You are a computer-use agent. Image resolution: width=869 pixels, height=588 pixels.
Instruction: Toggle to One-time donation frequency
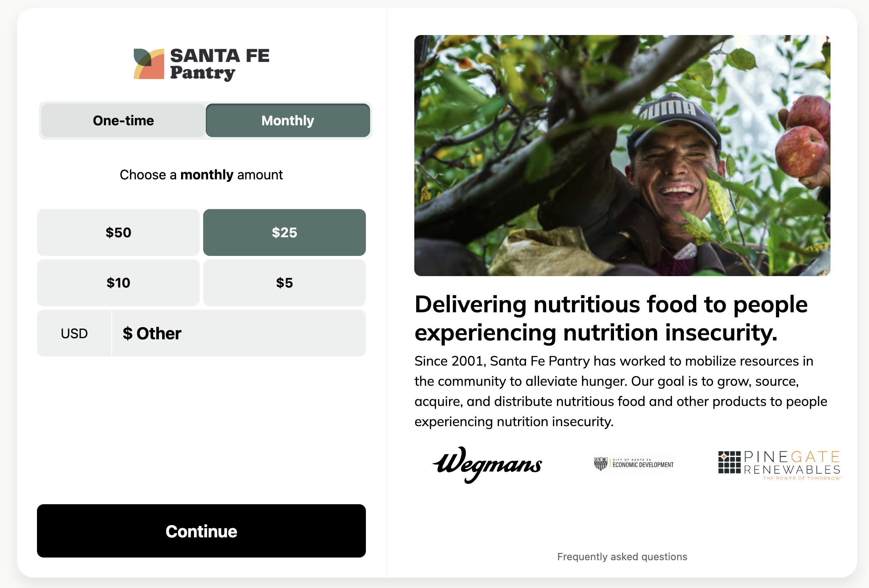122,120
